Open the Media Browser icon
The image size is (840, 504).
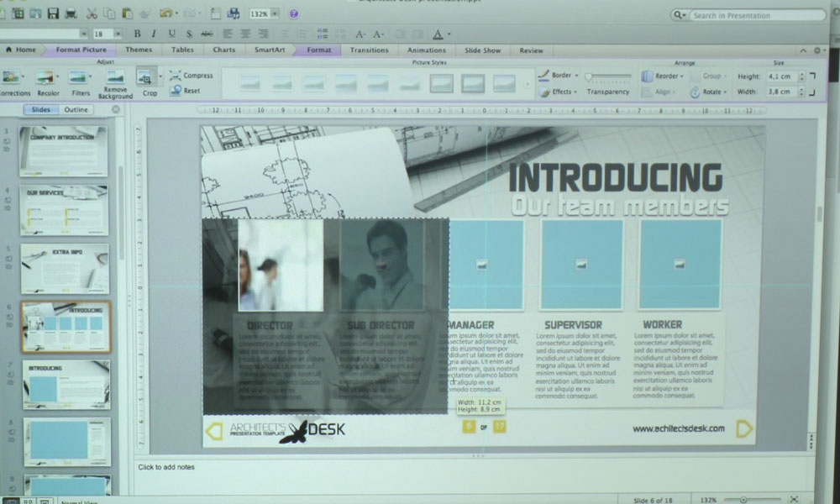[234, 13]
